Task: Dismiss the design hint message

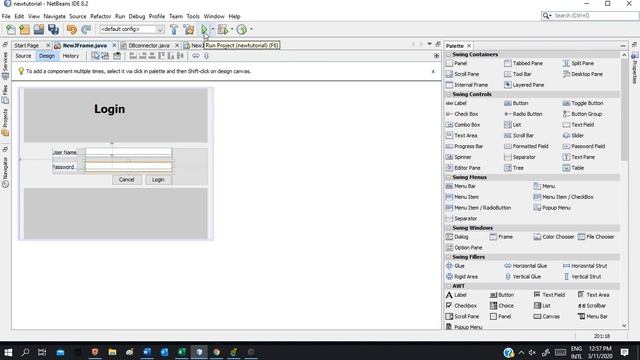Action: click(x=433, y=71)
